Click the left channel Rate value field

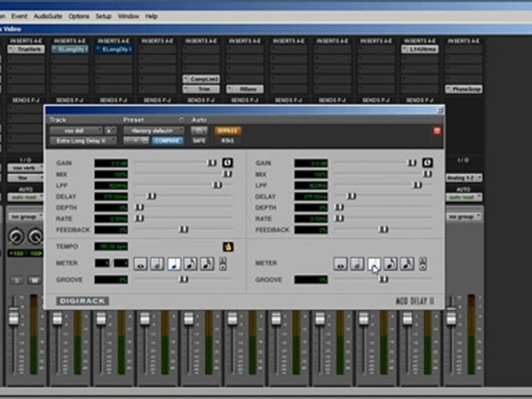pos(111,219)
